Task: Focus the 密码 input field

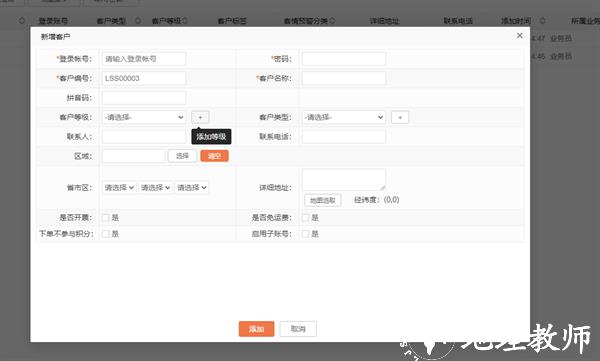Action: click(344, 59)
